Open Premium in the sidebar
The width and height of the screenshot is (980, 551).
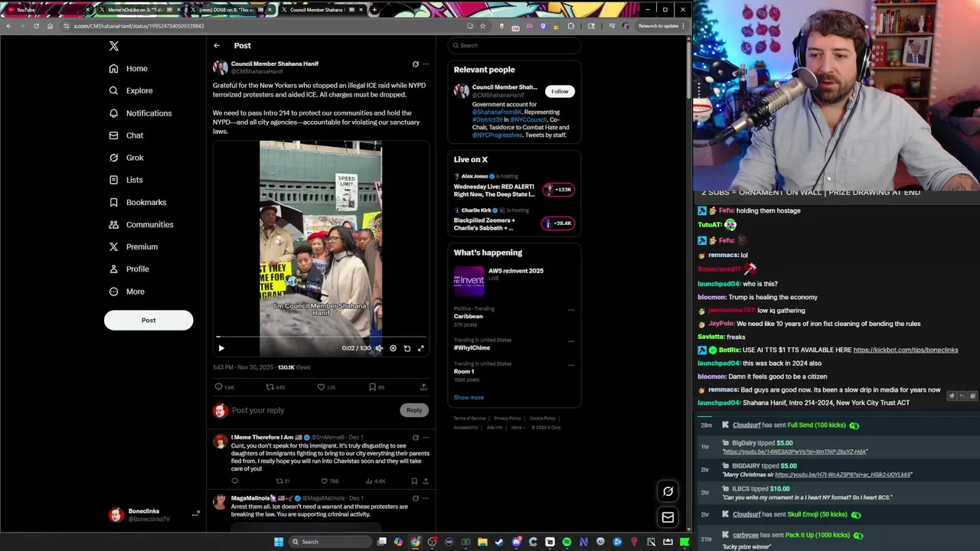pyautogui.click(x=133, y=247)
